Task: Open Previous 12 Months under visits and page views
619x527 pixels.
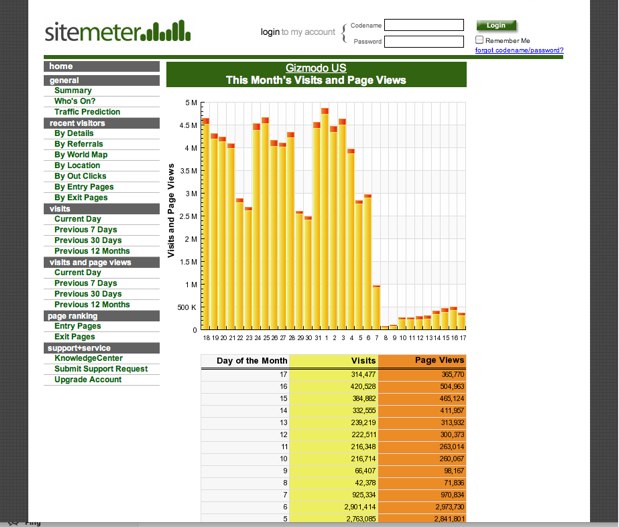Action: point(92,304)
